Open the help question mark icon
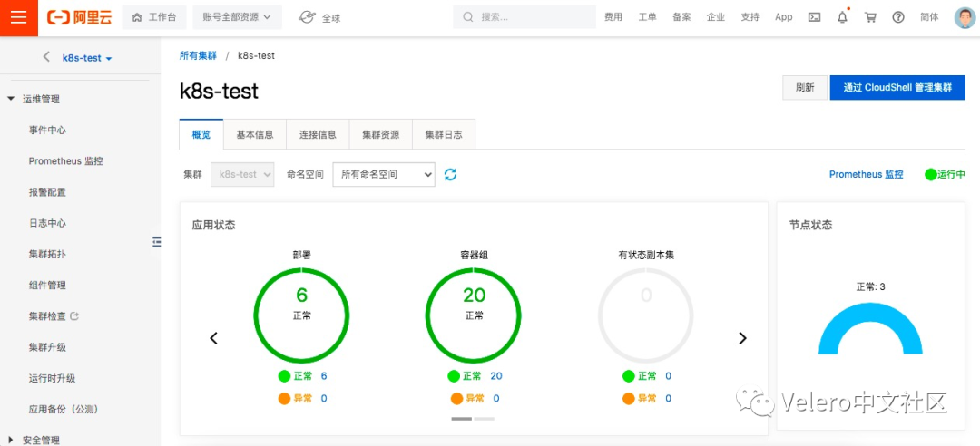Viewport: 980px width, 446px height. [898, 17]
